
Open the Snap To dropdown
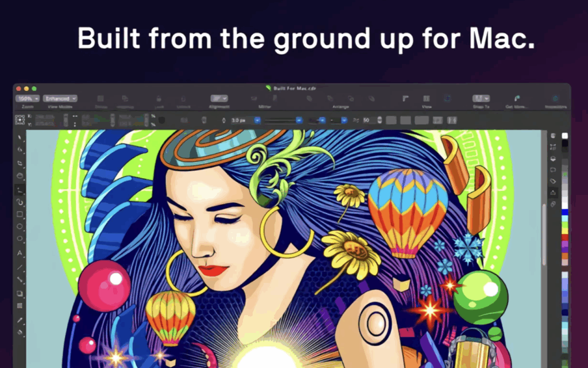(481, 98)
